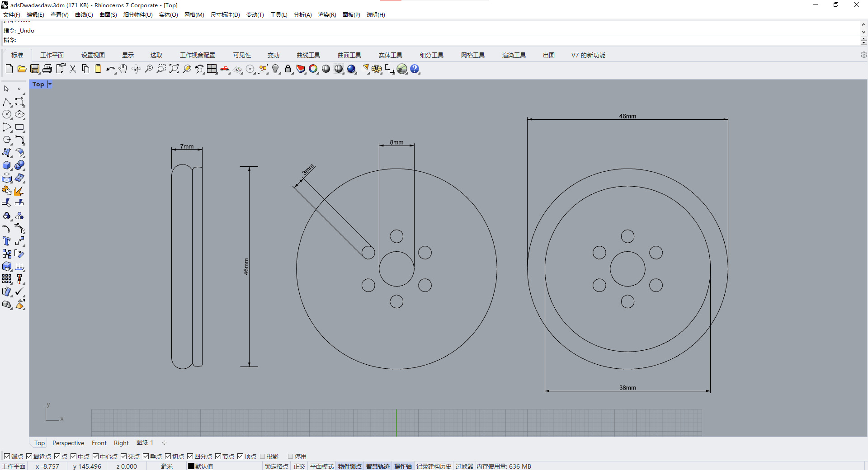Select the Text tool in left sidebar
The height and width of the screenshot is (470, 868).
[x=7, y=241]
